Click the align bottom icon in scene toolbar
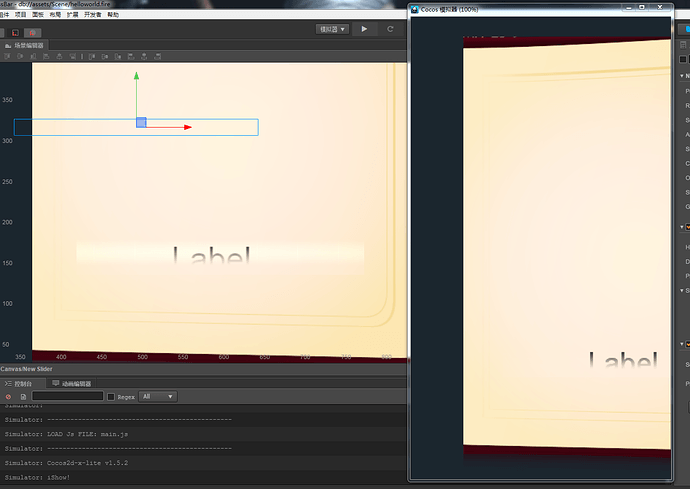Screen dimensions: 690x489 click(33, 56)
